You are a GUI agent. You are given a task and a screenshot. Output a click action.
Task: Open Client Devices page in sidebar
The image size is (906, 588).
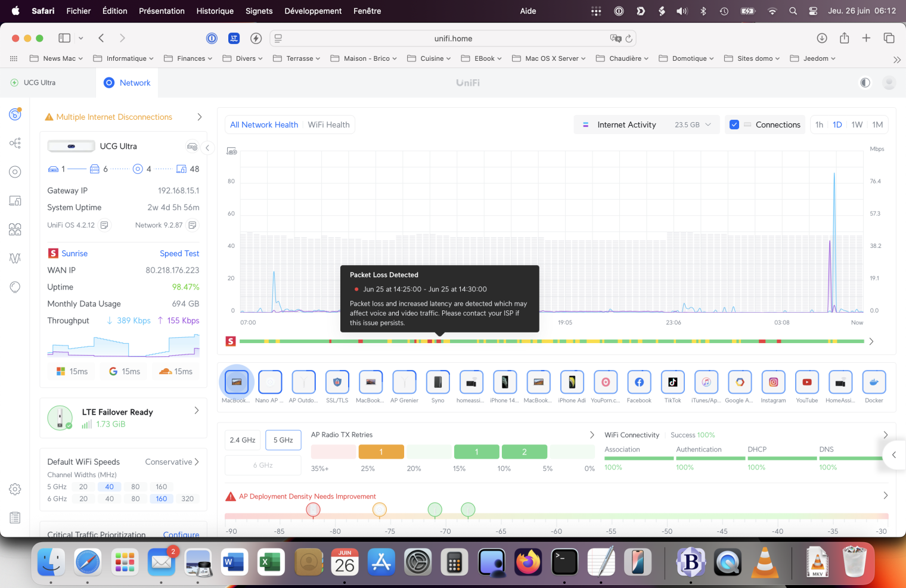click(15, 201)
